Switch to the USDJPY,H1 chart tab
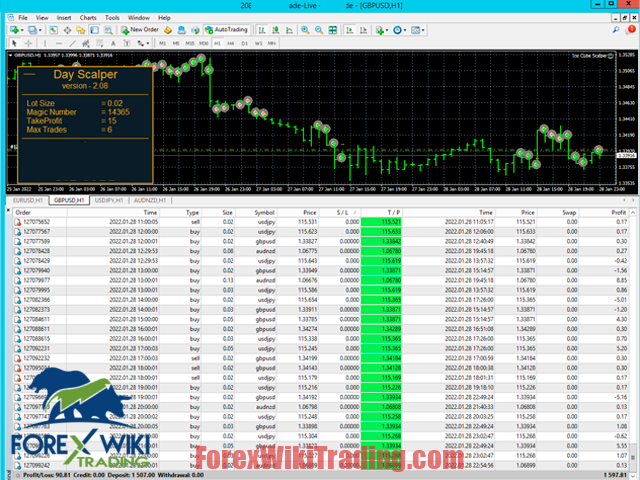Screen dimensions: 640x480 [109, 200]
